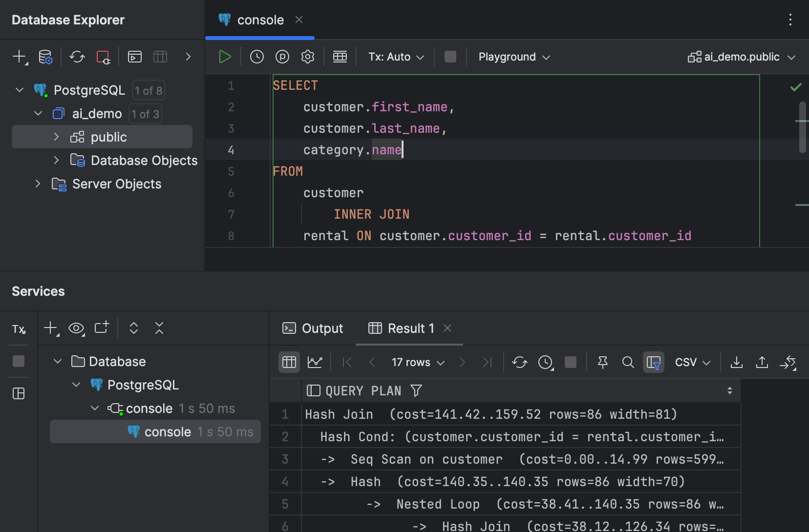Open the CSV format dropdown
Image resolution: width=809 pixels, height=532 pixels.
(692, 362)
